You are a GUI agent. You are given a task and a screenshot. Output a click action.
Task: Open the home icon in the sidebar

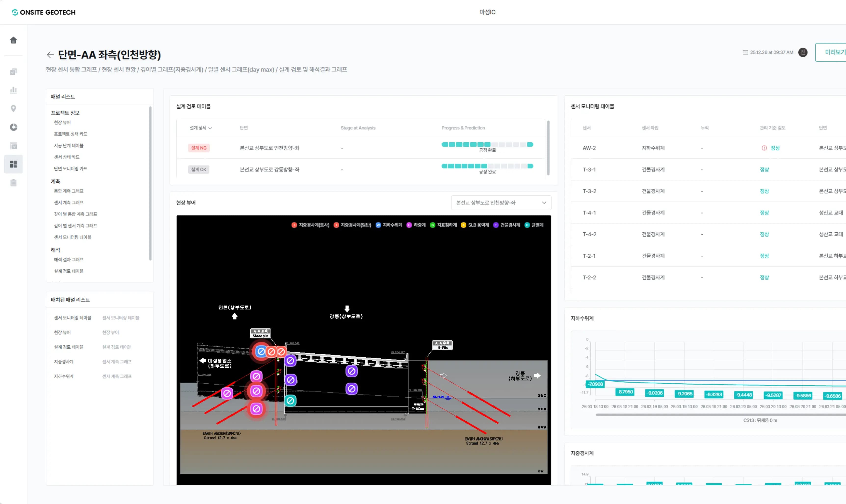pyautogui.click(x=13, y=40)
